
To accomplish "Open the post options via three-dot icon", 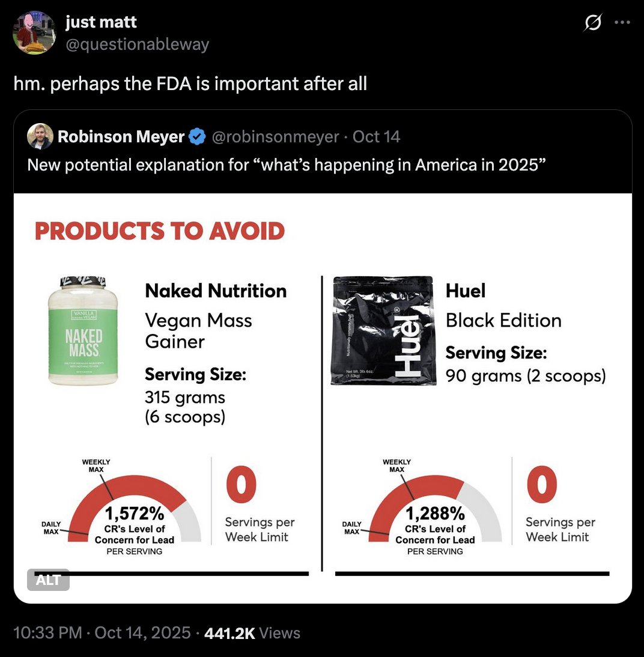I will (x=622, y=22).
